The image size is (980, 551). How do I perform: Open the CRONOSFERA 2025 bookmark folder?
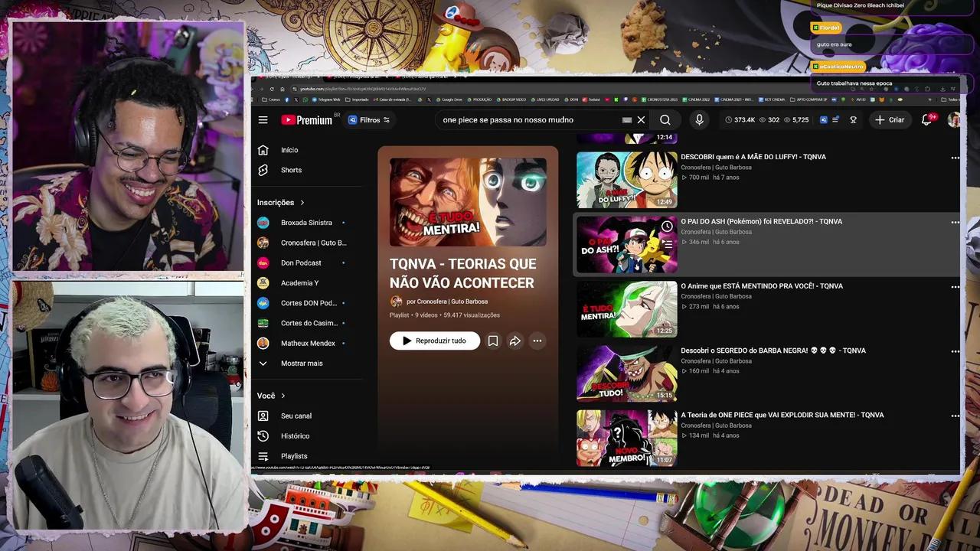pos(659,99)
